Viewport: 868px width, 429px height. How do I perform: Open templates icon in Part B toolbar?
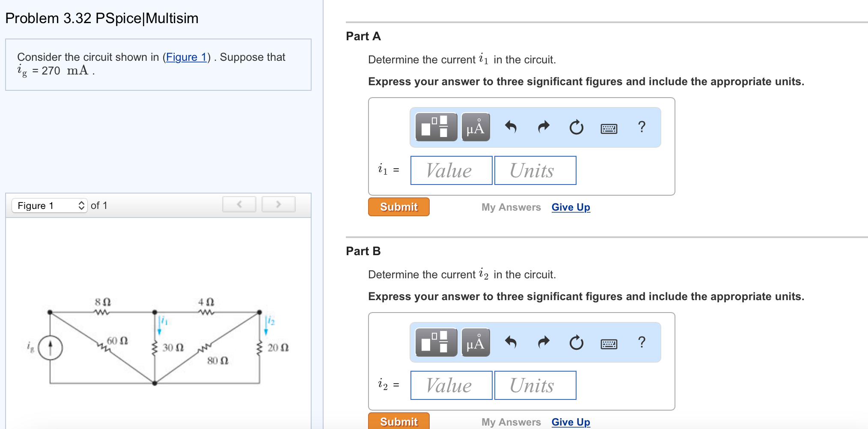[x=436, y=342]
